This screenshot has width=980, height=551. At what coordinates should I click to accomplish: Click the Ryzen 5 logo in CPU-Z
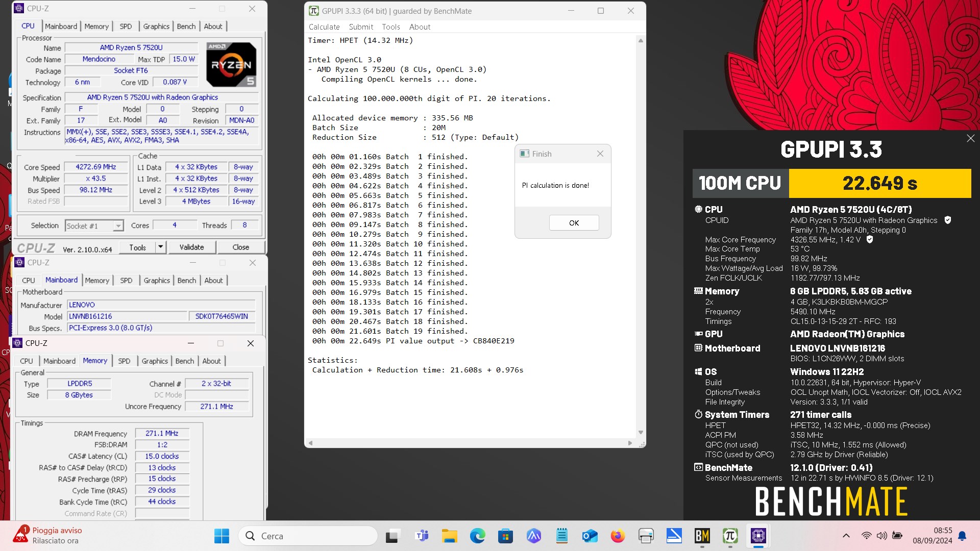(231, 64)
